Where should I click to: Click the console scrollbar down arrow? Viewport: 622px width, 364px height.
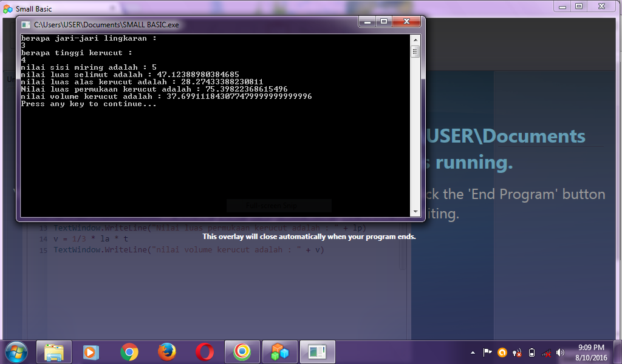click(415, 212)
